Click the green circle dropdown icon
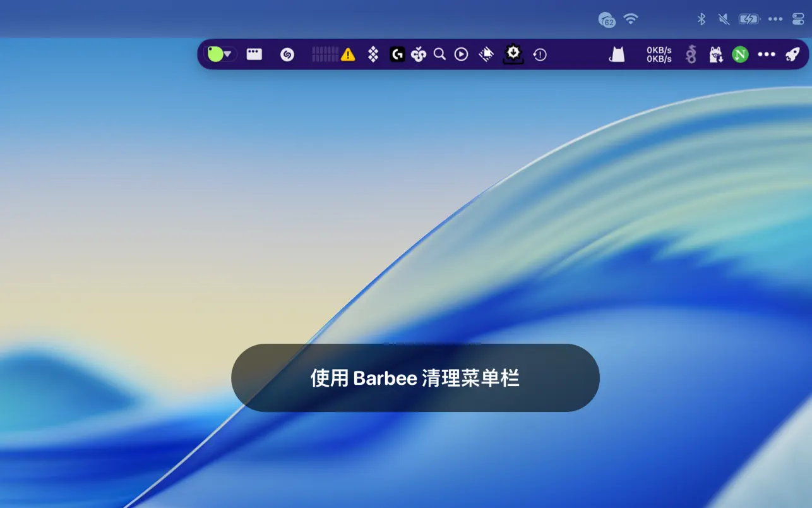 [220, 54]
